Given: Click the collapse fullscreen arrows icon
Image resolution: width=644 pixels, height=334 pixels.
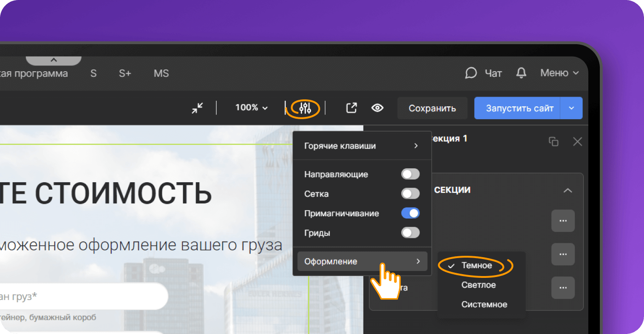Looking at the screenshot, I should click(x=197, y=108).
